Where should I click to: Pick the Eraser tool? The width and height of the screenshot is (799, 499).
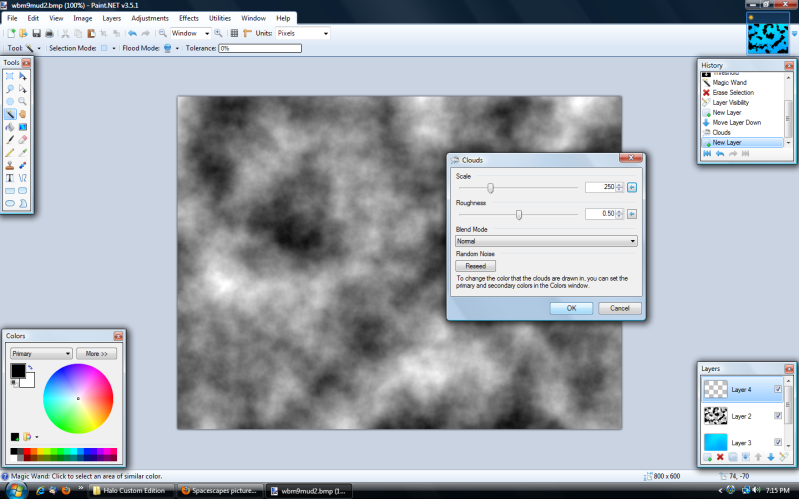pyautogui.click(x=22, y=140)
